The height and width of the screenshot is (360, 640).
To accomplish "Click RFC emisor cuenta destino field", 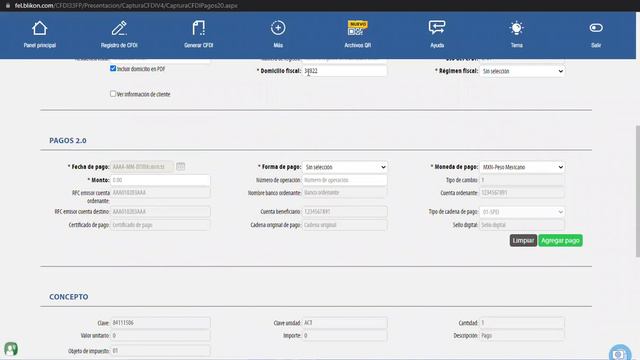I will pyautogui.click(x=160, y=211).
